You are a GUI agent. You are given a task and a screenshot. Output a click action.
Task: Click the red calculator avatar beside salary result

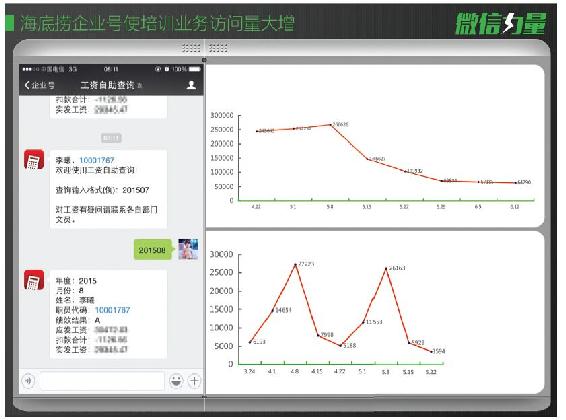(34, 280)
